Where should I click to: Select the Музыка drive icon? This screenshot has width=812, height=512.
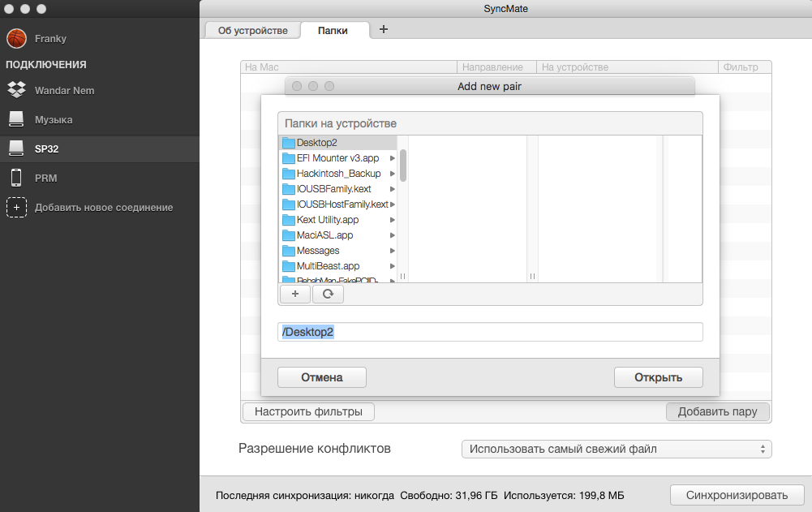[16, 119]
